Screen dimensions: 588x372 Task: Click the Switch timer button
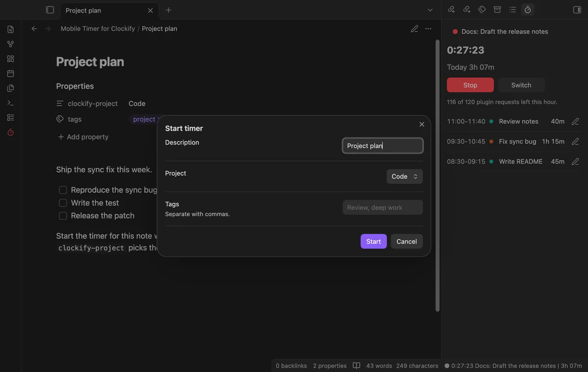(521, 85)
